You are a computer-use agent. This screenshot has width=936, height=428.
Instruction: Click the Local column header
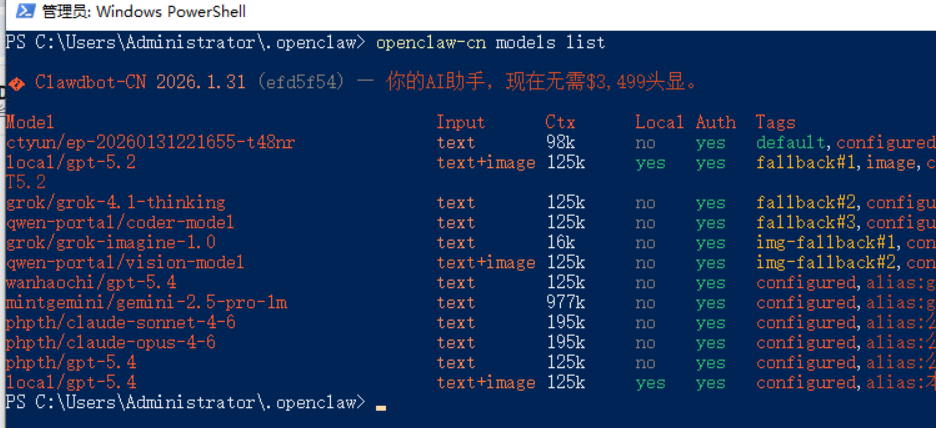coord(659,122)
